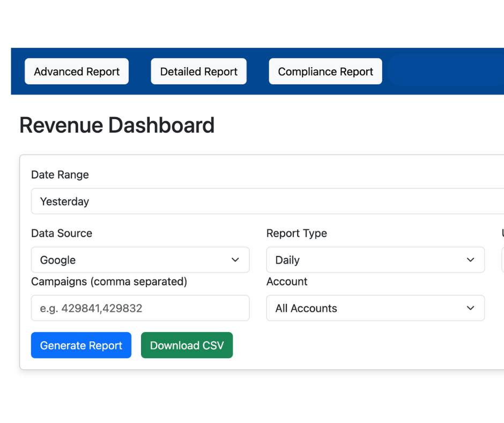The height and width of the screenshot is (423, 504).
Task: Click the Revenue Dashboard heading
Action: pyautogui.click(x=117, y=125)
